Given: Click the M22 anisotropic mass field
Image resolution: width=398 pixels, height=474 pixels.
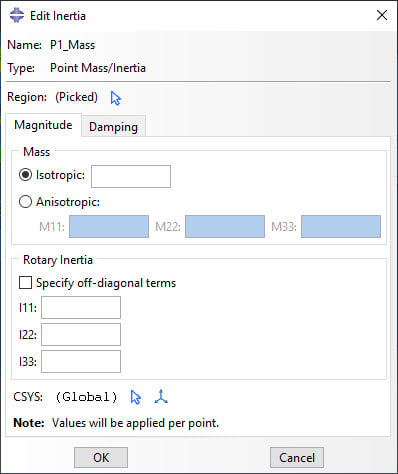Looking at the screenshot, I should (225, 226).
